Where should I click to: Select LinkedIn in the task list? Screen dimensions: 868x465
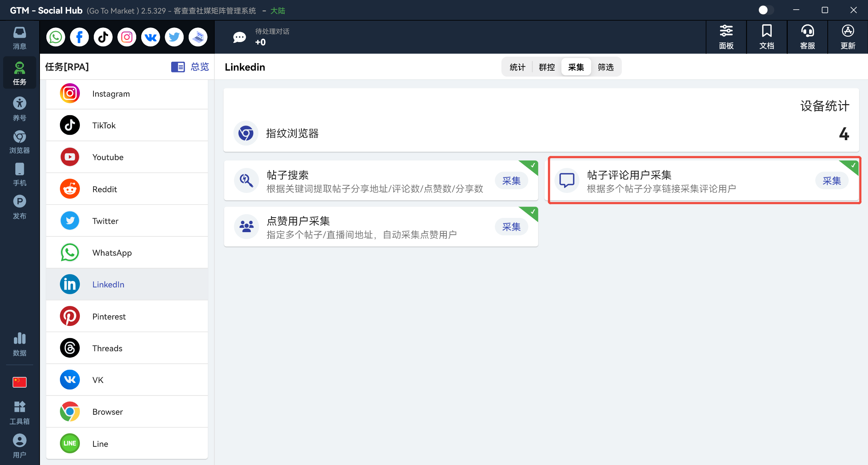pos(127,284)
